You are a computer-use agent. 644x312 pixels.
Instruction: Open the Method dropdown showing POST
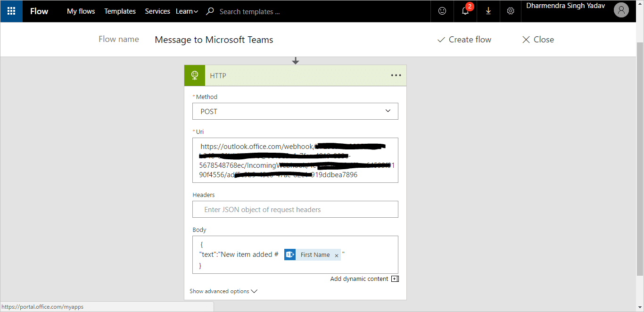tap(295, 111)
